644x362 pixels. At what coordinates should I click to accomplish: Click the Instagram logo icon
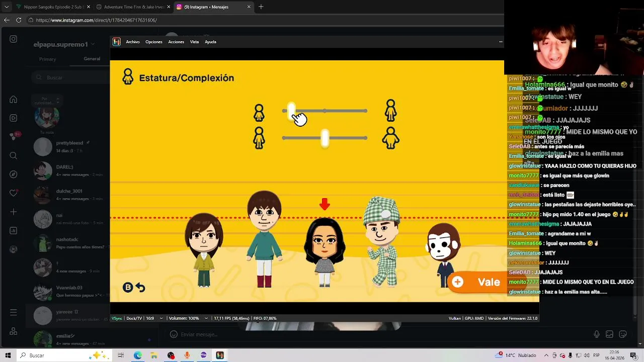tap(14, 39)
